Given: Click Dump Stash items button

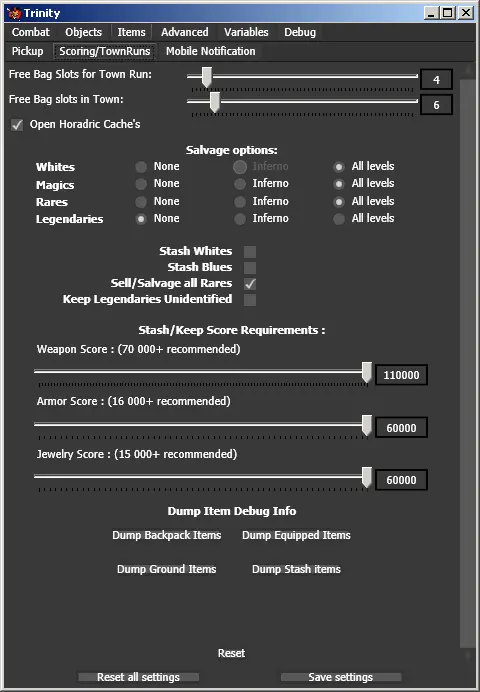Looking at the screenshot, I should click(x=296, y=569).
